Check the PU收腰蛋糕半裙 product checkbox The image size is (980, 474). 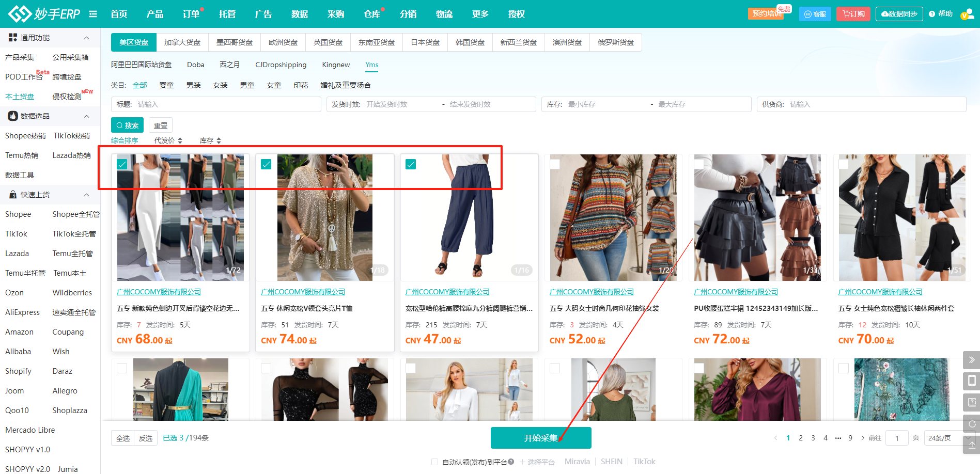click(699, 164)
